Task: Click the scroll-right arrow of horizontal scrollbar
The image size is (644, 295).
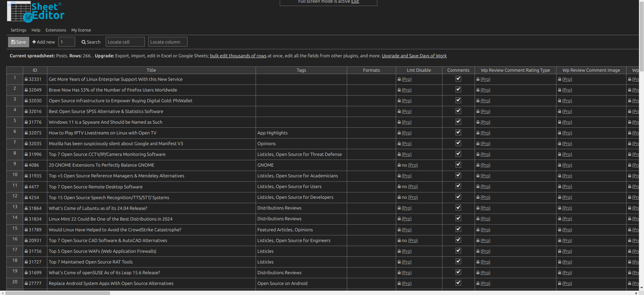Action: [x=636, y=293]
